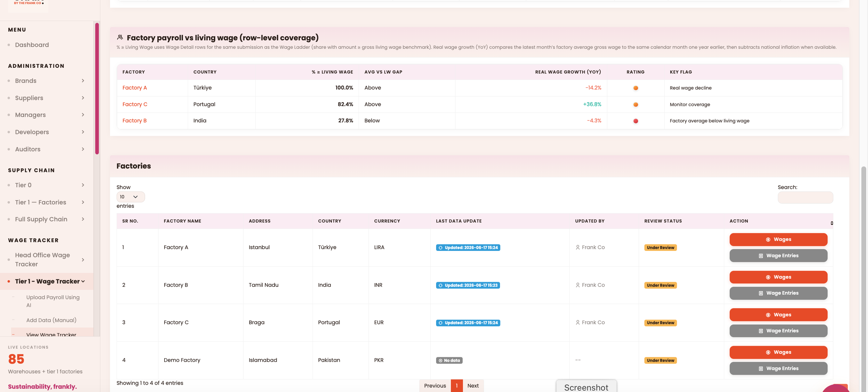Open Upload Payroll Using AI
The height and width of the screenshot is (392, 868).
click(53, 301)
